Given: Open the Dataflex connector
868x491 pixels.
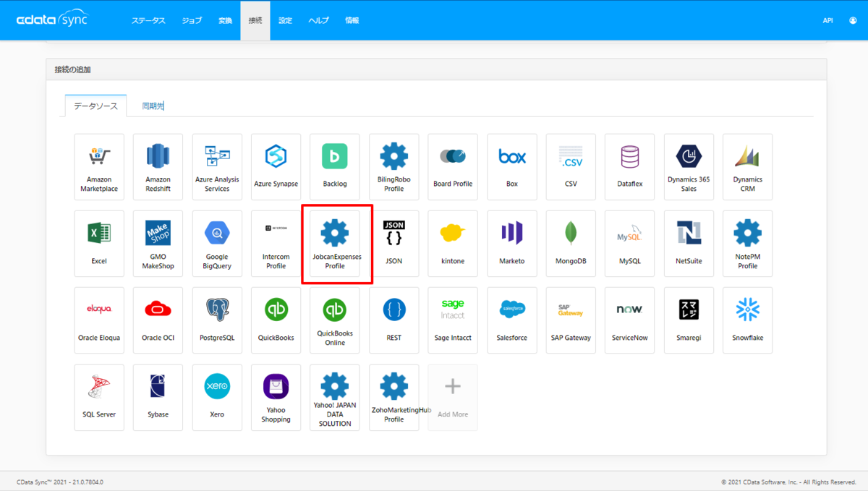Looking at the screenshot, I should coord(630,167).
